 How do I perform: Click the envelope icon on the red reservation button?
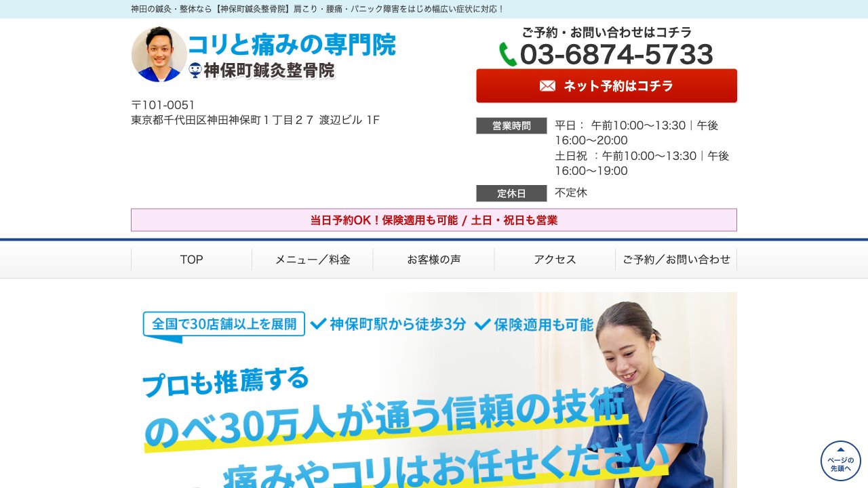click(x=547, y=85)
